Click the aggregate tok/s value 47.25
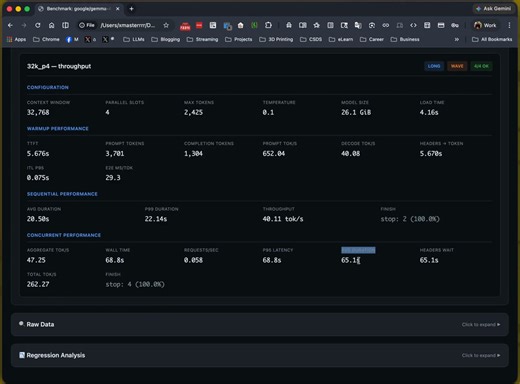The image size is (520, 384). (x=36, y=260)
